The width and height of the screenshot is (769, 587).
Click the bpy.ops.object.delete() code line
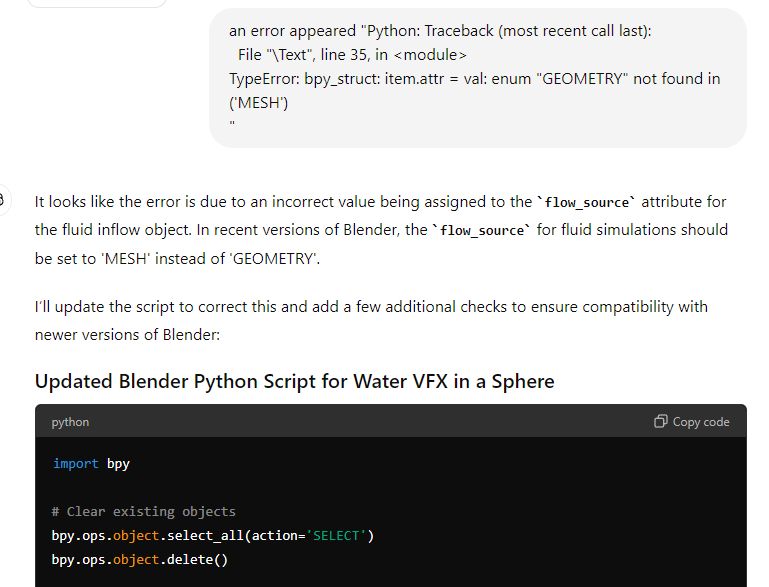click(139, 559)
